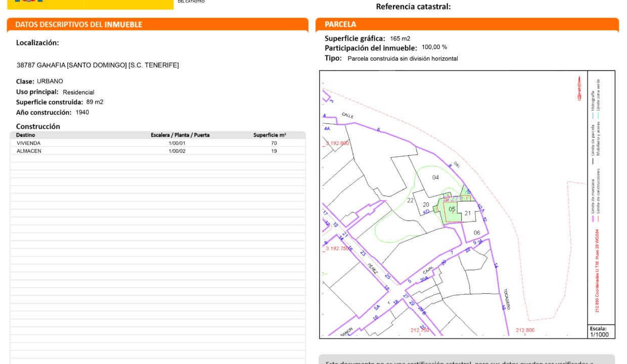Click the red north arrow symbol on map
This screenshot has height=364, width=627.
(x=579, y=88)
